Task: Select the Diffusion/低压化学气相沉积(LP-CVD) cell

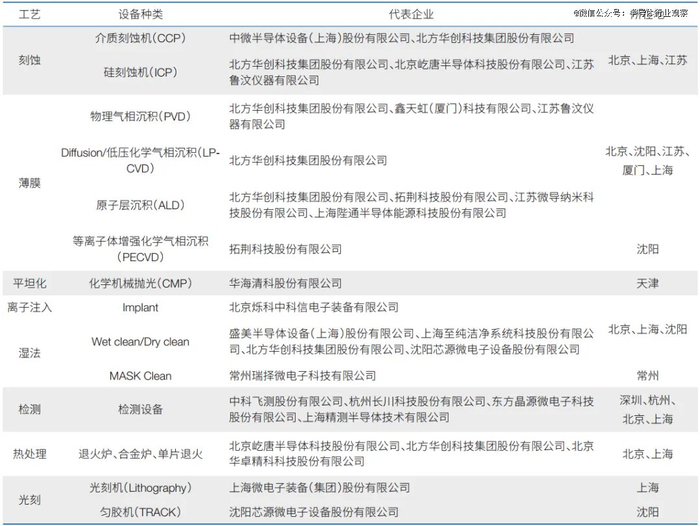Action: (140, 160)
